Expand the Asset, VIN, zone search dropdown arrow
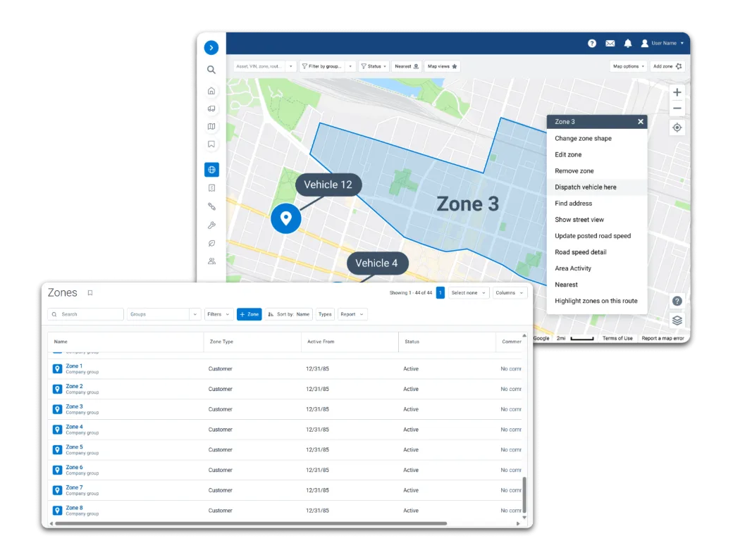 tap(291, 66)
